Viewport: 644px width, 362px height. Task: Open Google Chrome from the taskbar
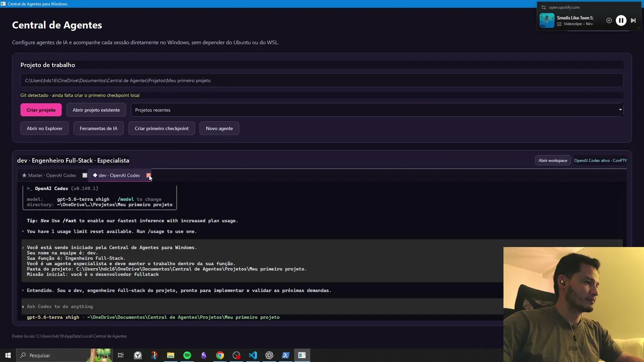click(220, 355)
